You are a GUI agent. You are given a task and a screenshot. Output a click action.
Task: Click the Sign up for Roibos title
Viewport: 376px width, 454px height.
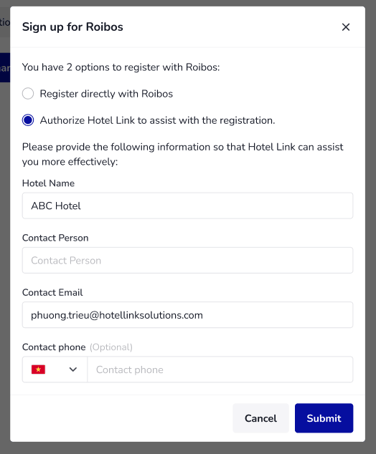(x=73, y=27)
